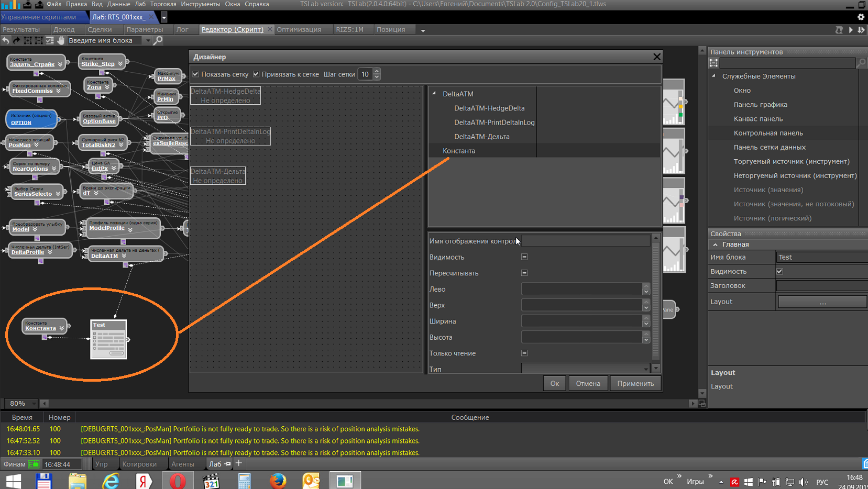Open the 'Тип' dropdown in Designer
Screen dimensions: 868x489
point(645,369)
